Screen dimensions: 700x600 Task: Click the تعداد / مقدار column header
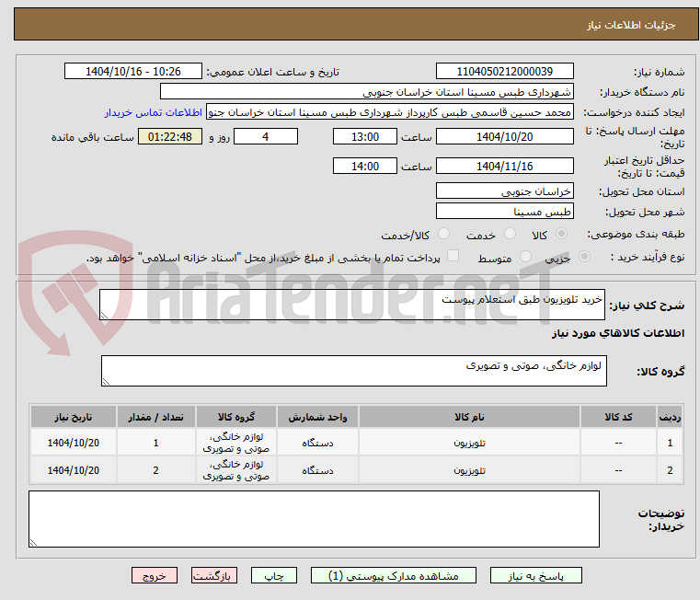pos(155,417)
